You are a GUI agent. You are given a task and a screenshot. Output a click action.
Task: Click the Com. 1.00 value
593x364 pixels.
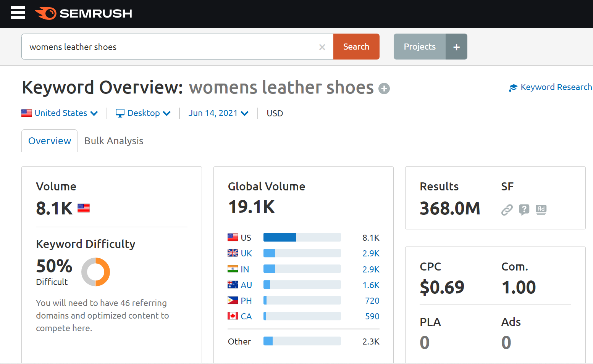[519, 287]
